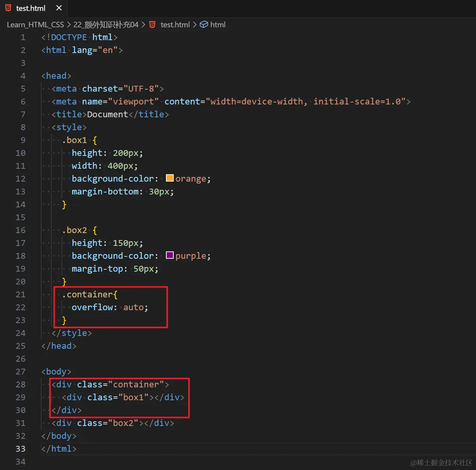The width and height of the screenshot is (476, 470).
Task: Open the orange color picker swatch
Action: tap(169, 178)
